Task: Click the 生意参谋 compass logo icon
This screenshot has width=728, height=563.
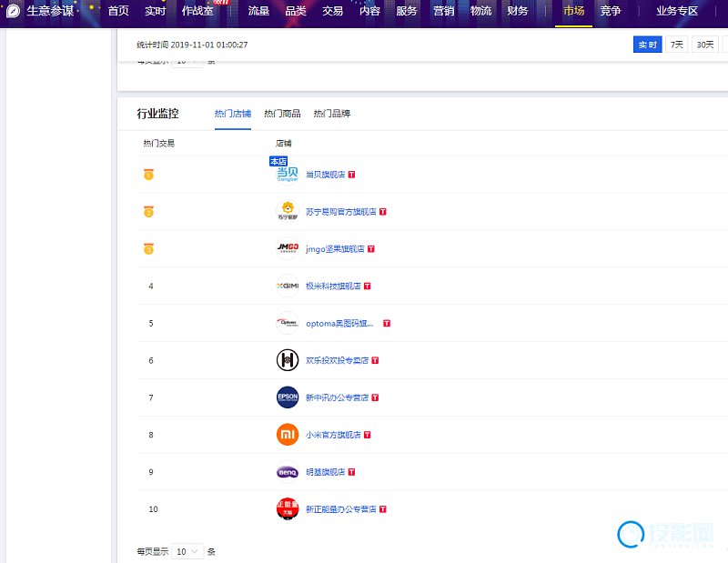Action: 14,11
